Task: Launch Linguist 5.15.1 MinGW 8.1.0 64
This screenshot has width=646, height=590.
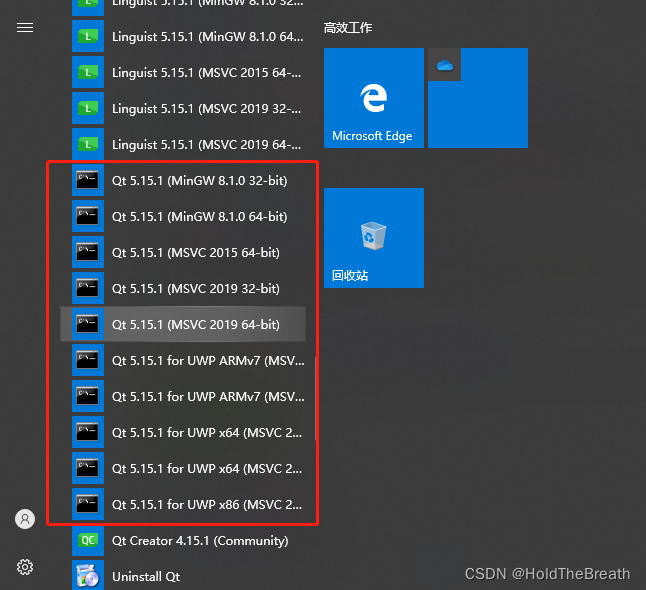Action: click(183, 36)
